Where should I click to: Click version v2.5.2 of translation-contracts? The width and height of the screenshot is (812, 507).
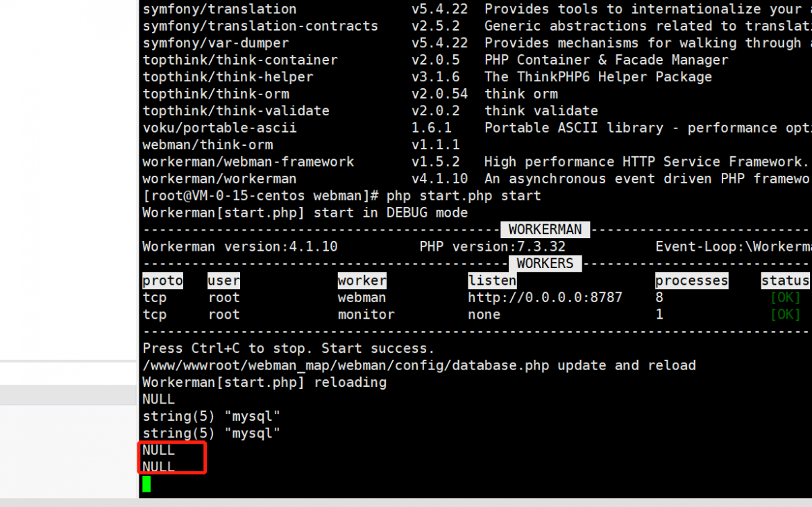click(436, 26)
